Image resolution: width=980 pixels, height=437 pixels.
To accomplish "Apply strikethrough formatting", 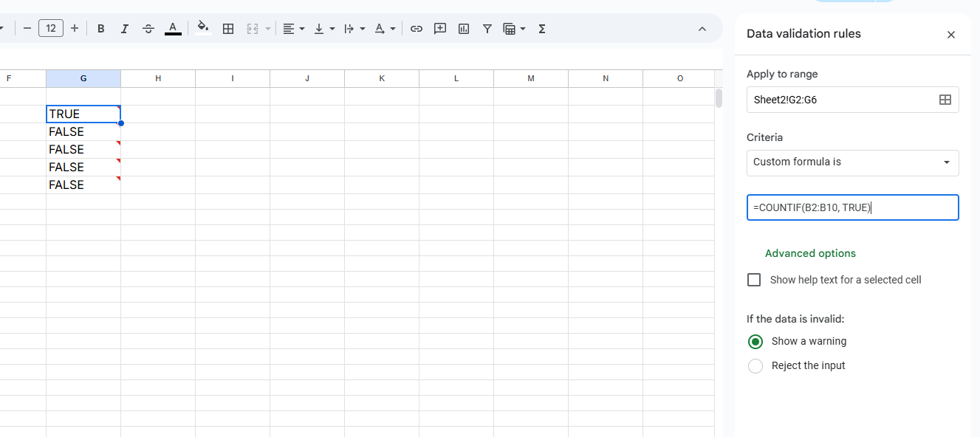I will click(148, 29).
